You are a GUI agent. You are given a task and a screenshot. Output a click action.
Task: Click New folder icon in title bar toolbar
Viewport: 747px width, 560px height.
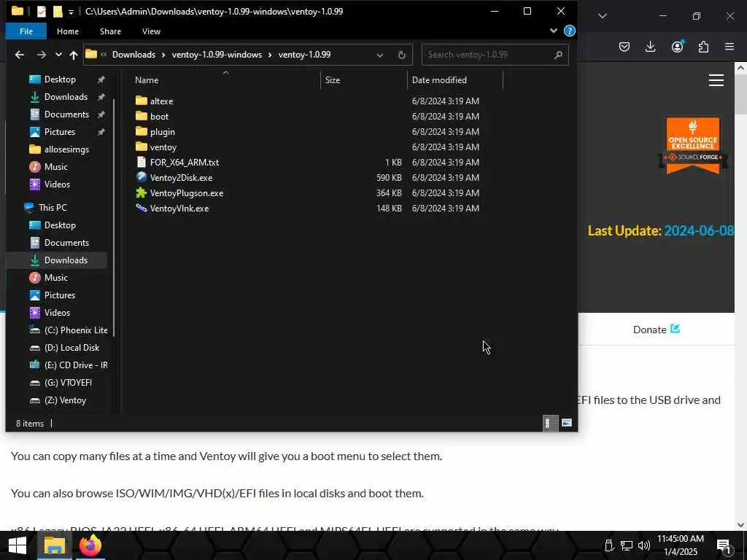point(58,12)
